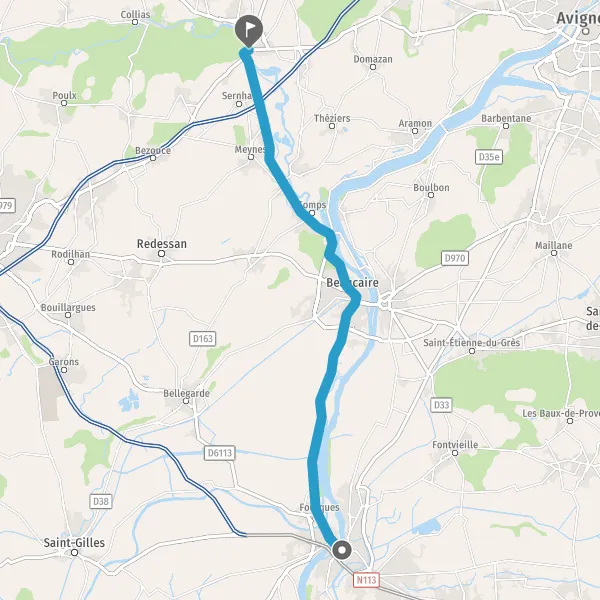Select the Fontvieille place label
Viewport: 600px width, 600px height.
coord(455,445)
